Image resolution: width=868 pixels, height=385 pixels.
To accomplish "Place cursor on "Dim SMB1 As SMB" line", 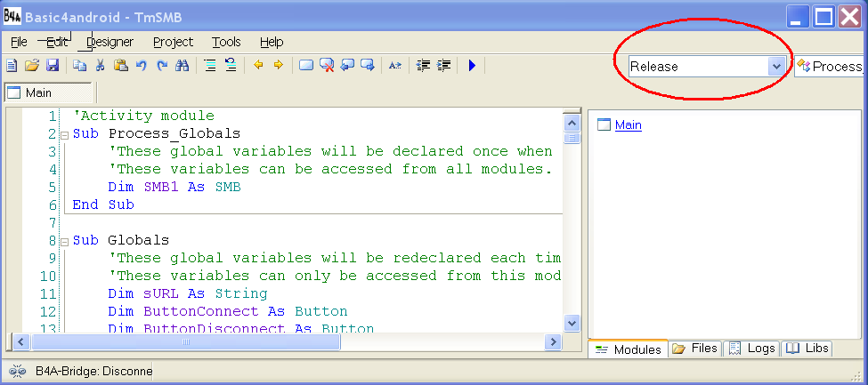I will point(174,188).
